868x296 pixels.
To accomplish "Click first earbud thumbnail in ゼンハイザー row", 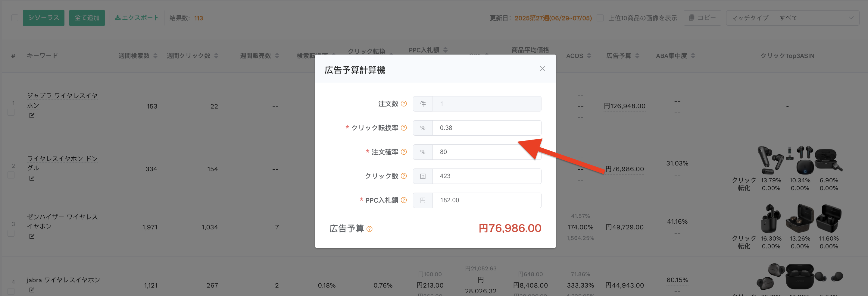I will (771, 219).
